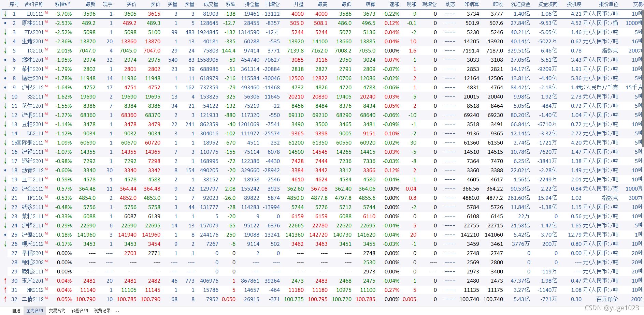Viewport: 644px width, 315px height.
Task: Sort by the 涨幅% column header
Action: coord(62,4)
